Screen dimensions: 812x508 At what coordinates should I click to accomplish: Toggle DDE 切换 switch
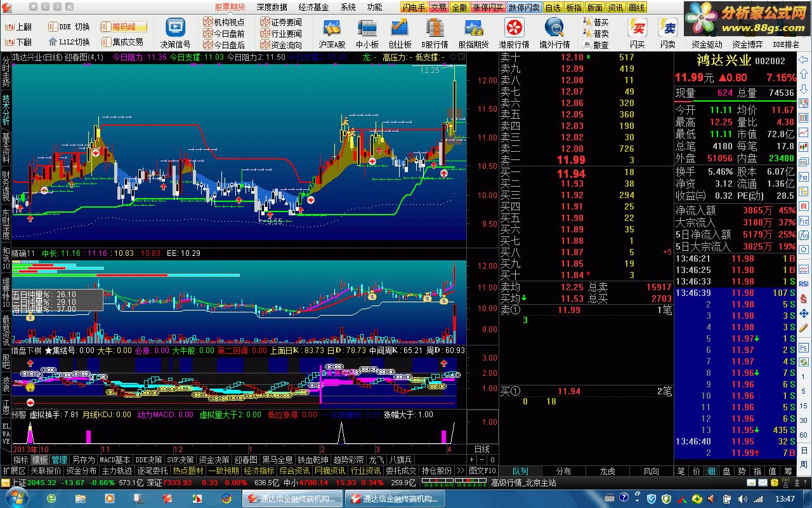click(x=69, y=27)
